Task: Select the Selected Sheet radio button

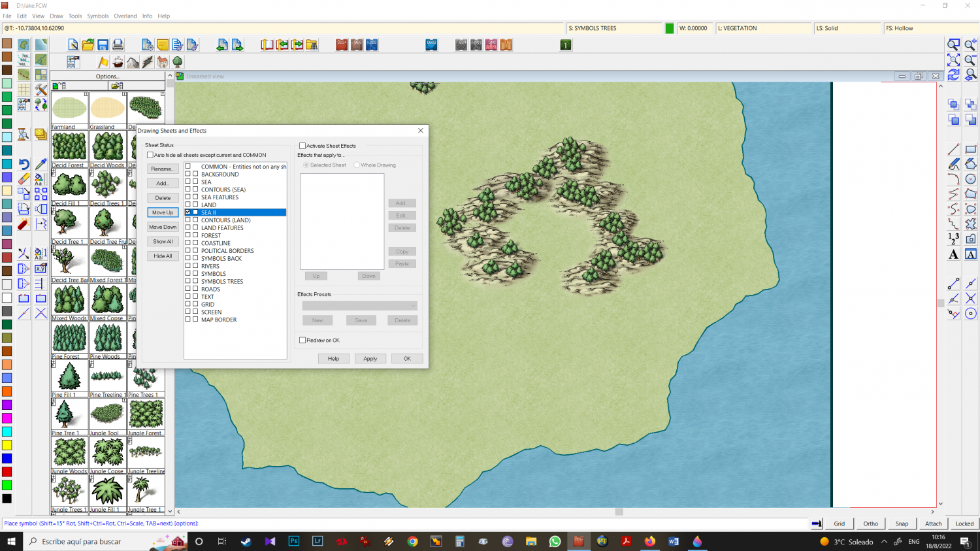Action: [306, 165]
